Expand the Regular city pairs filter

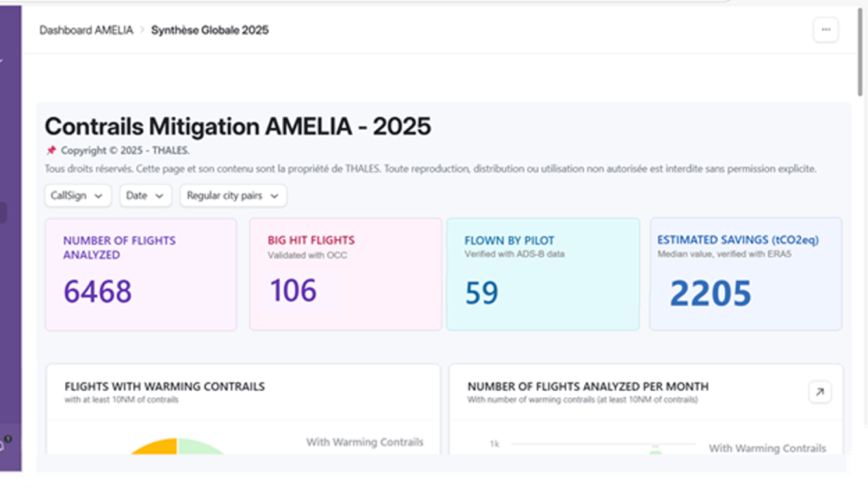(x=232, y=195)
